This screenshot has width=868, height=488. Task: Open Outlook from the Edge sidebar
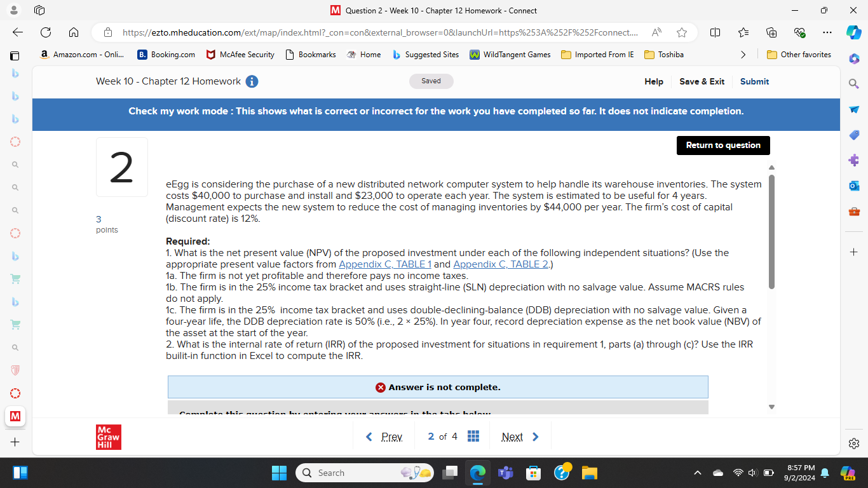click(854, 186)
